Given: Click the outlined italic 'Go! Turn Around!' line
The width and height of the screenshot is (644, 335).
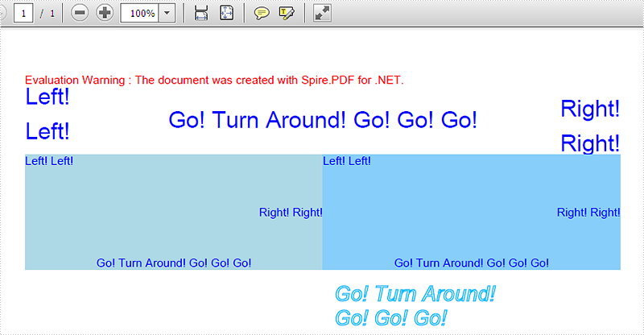Looking at the screenshot, I should tap(415, 293).
